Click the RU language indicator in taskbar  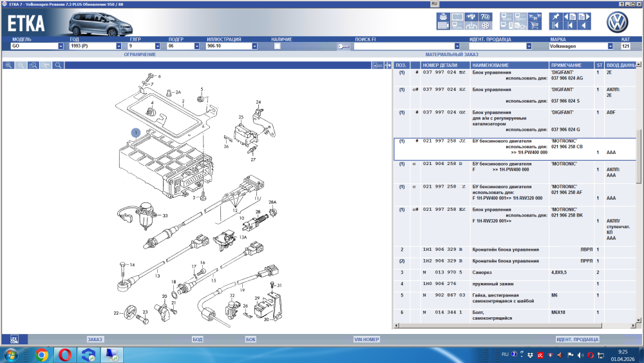click(x=505, y=355)
